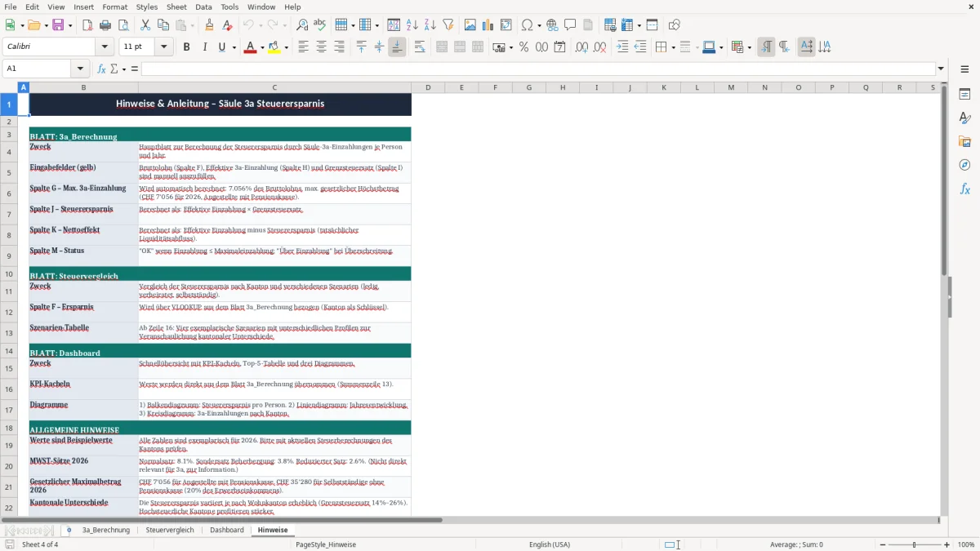Switch to the 3a_Berechnung sheet tab

coord(105,530)
